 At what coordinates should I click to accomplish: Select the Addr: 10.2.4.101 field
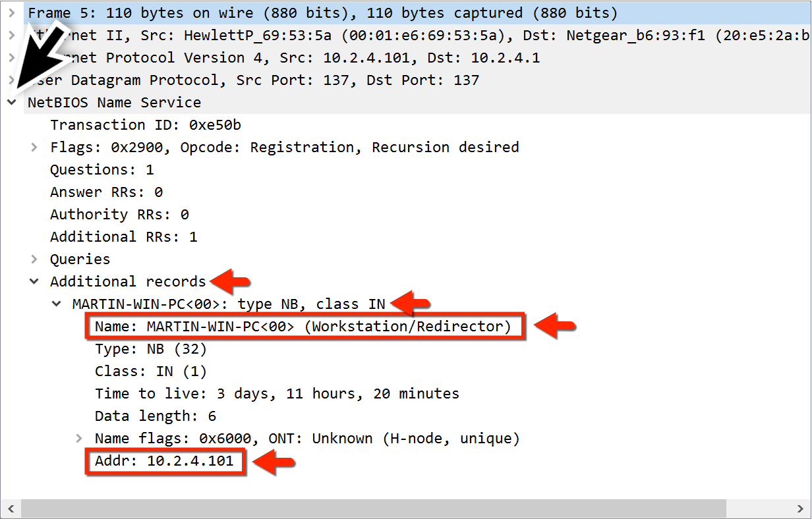[164, 461]
